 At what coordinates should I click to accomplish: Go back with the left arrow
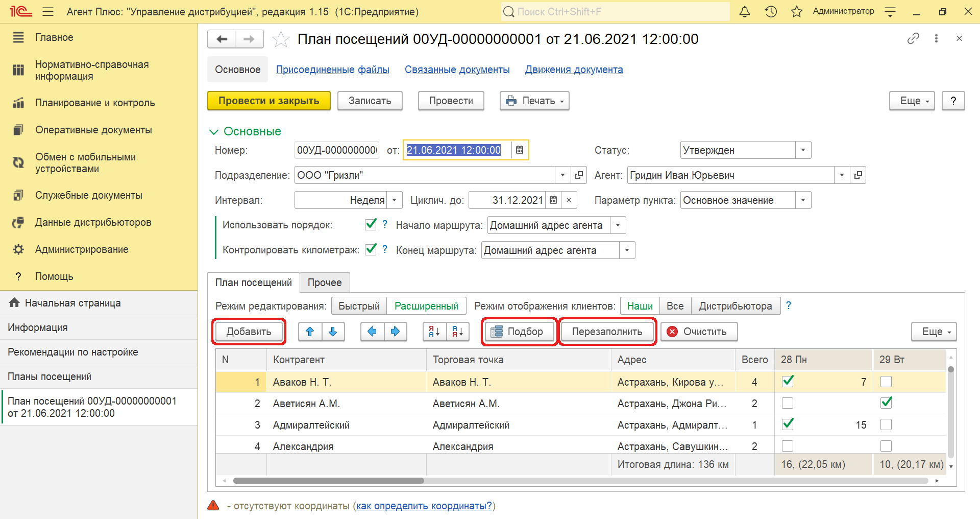coord(222,39)
